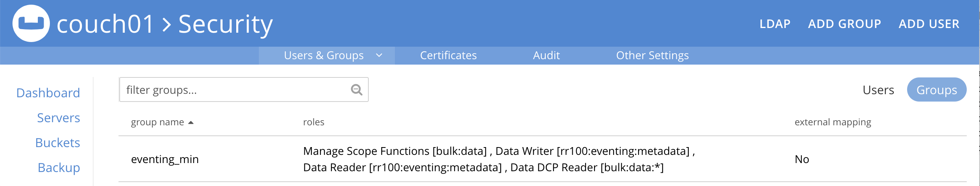Open the Backup section
This screenshot has width=980, height=186.
point(59,168)
